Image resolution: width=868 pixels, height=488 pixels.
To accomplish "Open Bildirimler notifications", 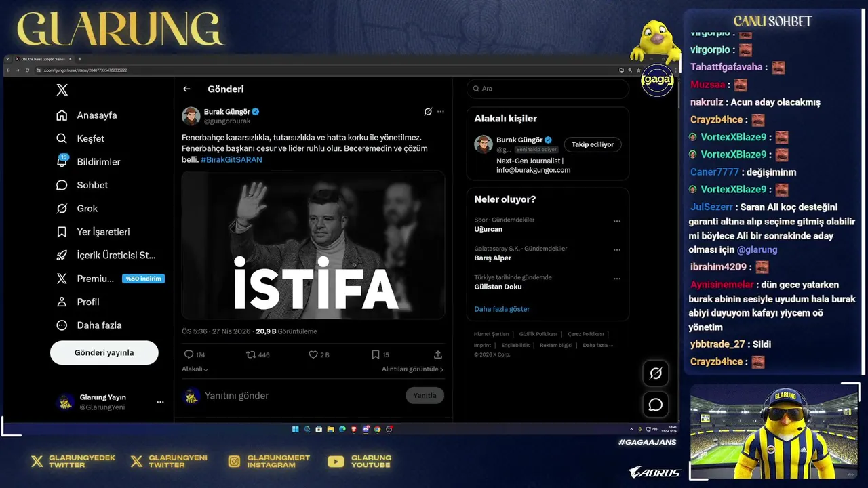I will pyautogui.click(x=88, y=161).
